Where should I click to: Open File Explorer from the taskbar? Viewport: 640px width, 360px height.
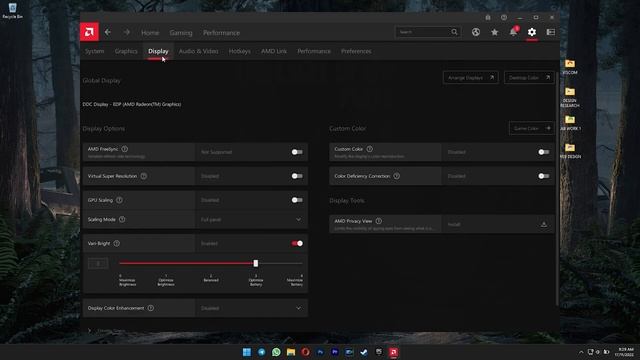tap(291, 352)
